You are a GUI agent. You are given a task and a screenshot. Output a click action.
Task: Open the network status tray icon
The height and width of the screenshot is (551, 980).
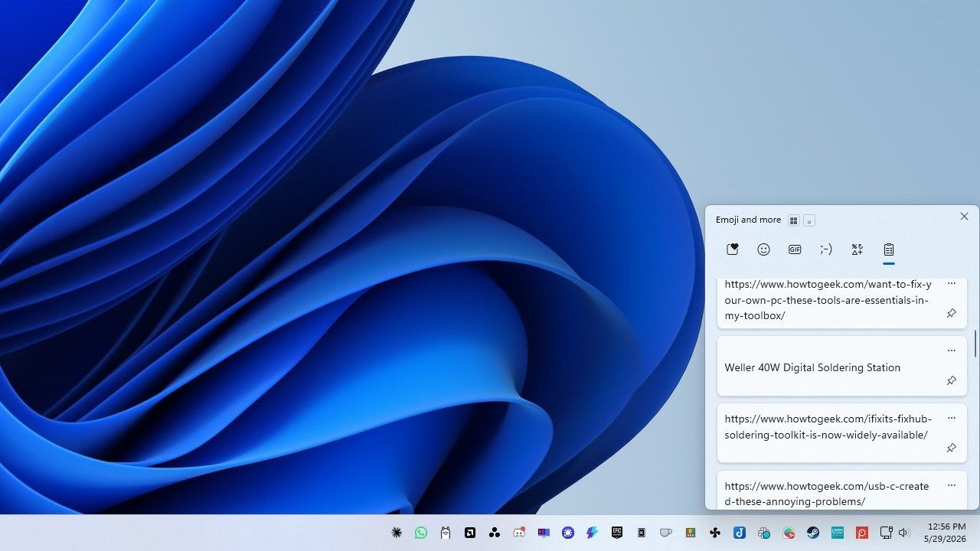point(887,533)
